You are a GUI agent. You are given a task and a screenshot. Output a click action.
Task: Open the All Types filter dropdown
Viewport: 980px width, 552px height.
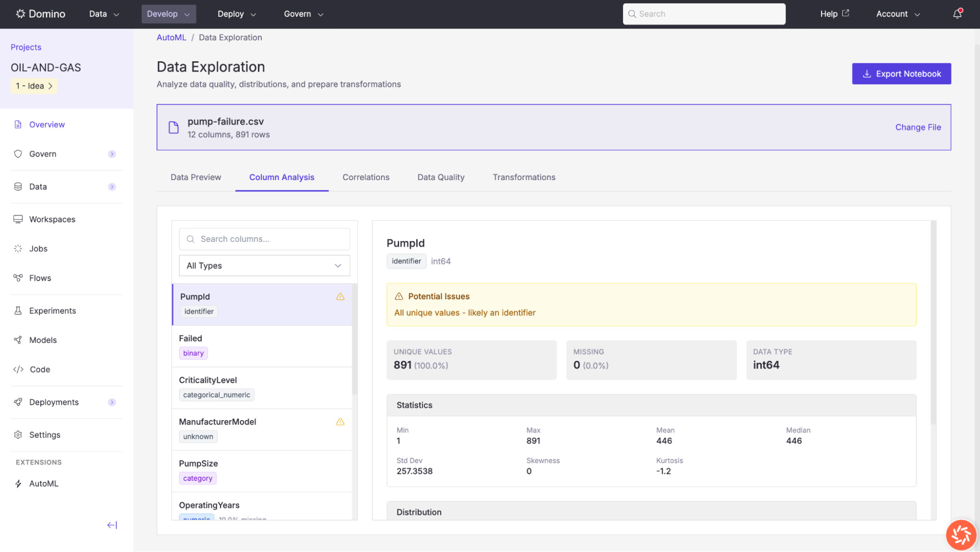(264, 265)
